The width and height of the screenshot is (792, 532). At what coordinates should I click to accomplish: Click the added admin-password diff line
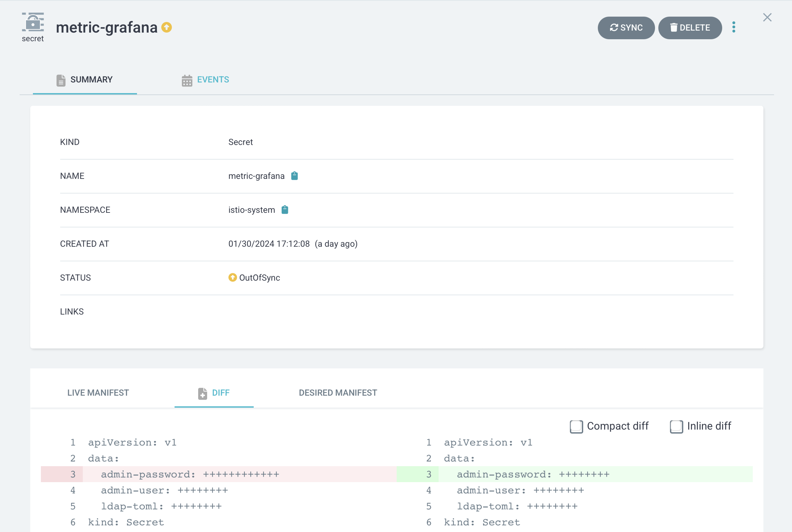click(x=533, y=474)
